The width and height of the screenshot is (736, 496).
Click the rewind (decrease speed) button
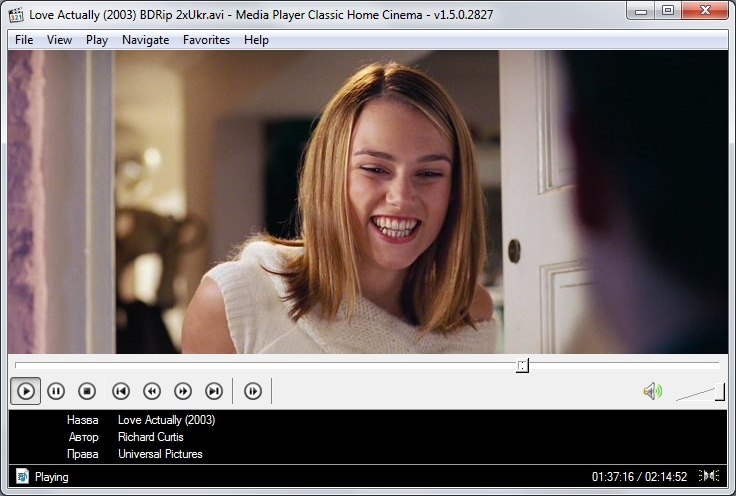[x=152, y=391]
